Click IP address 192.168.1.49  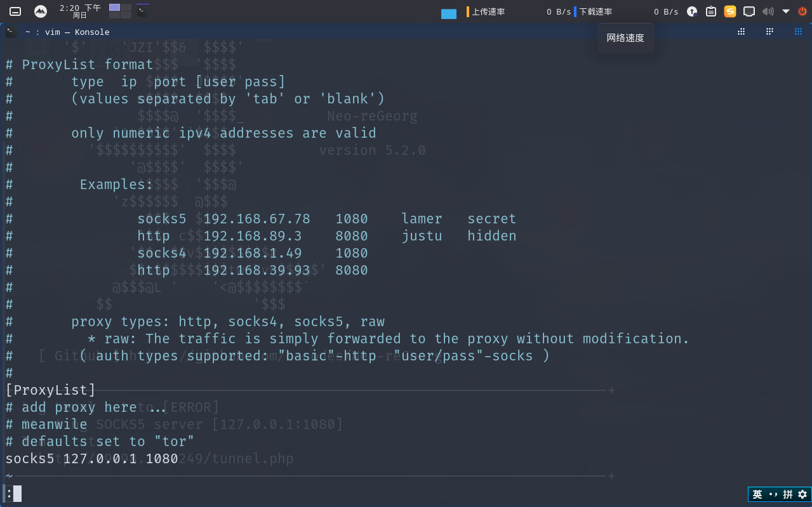[253, 253]
